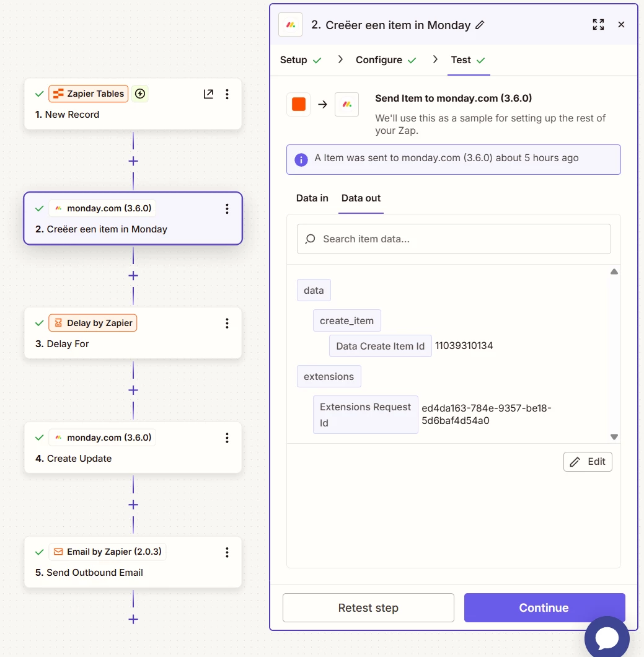Open Zapier Tables in new window icon

[x=208, y=94]
